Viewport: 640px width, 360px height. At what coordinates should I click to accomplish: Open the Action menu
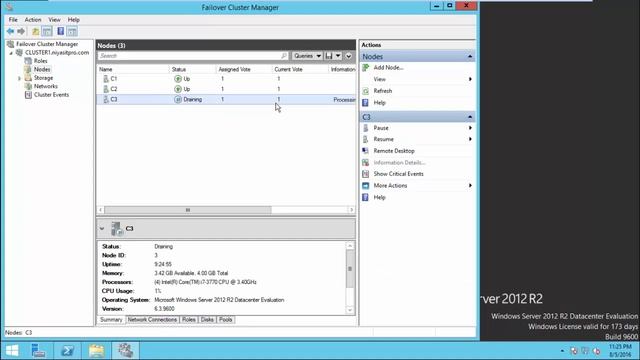coord(33,20)
